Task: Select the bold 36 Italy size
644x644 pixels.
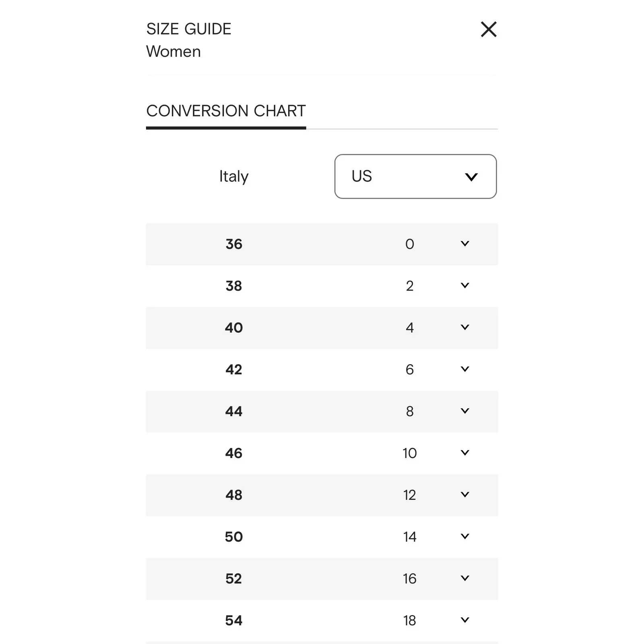Action: 234,244
